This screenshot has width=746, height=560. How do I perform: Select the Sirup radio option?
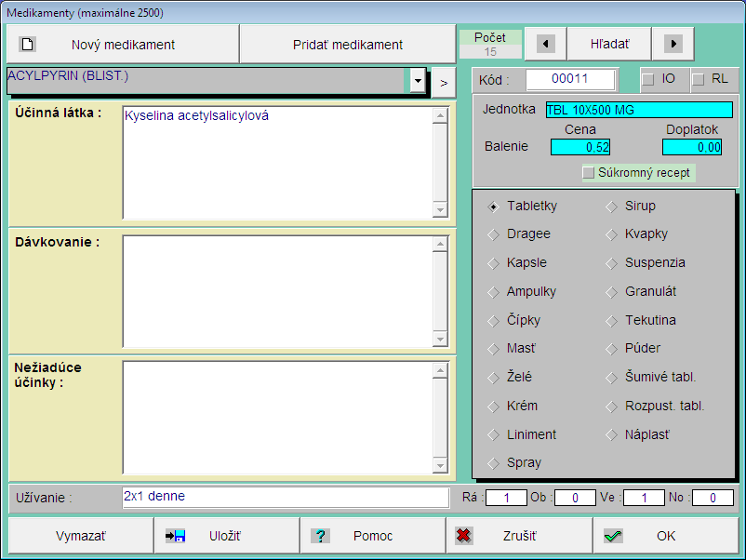611,207
